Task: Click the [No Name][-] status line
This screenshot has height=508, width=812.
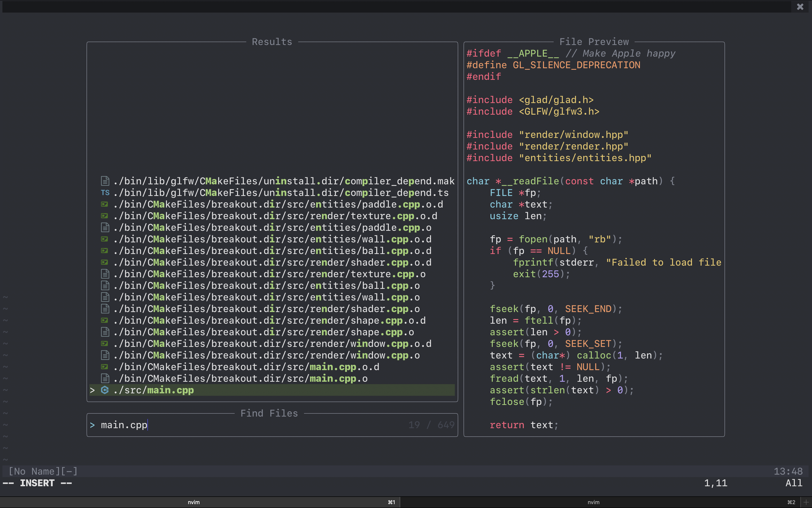Action: click(x=43, y=471)
